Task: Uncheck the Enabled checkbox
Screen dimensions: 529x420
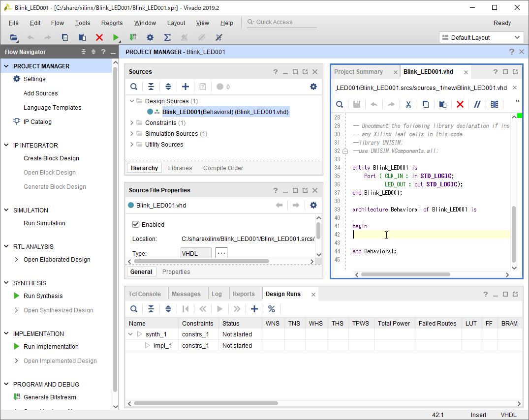Action: point(136,224)
